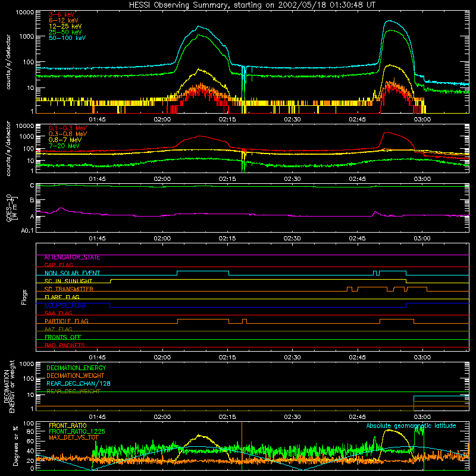The width and height of the screenshot is (476, 476).
Task: Click the 7-20 MeV legend label
Action: tap(64, 146)
